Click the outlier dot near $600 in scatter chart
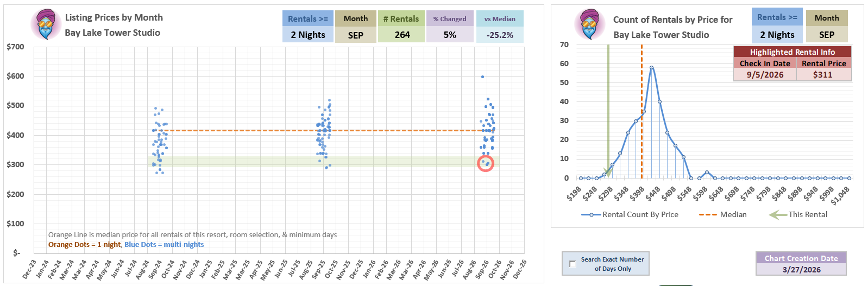 click(x=482, y=77)
